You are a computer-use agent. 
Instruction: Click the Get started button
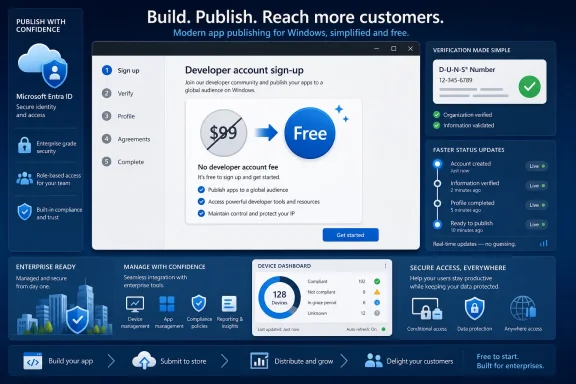coord(350,235)
